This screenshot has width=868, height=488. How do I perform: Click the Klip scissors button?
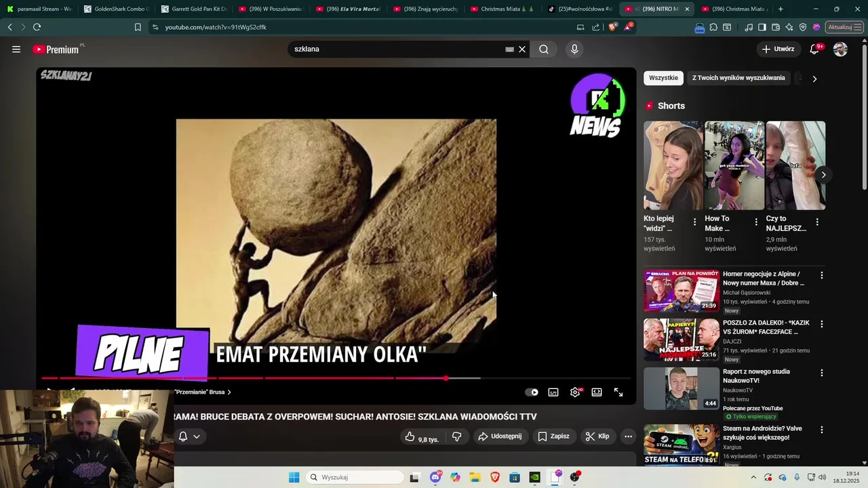click(597, 436)
